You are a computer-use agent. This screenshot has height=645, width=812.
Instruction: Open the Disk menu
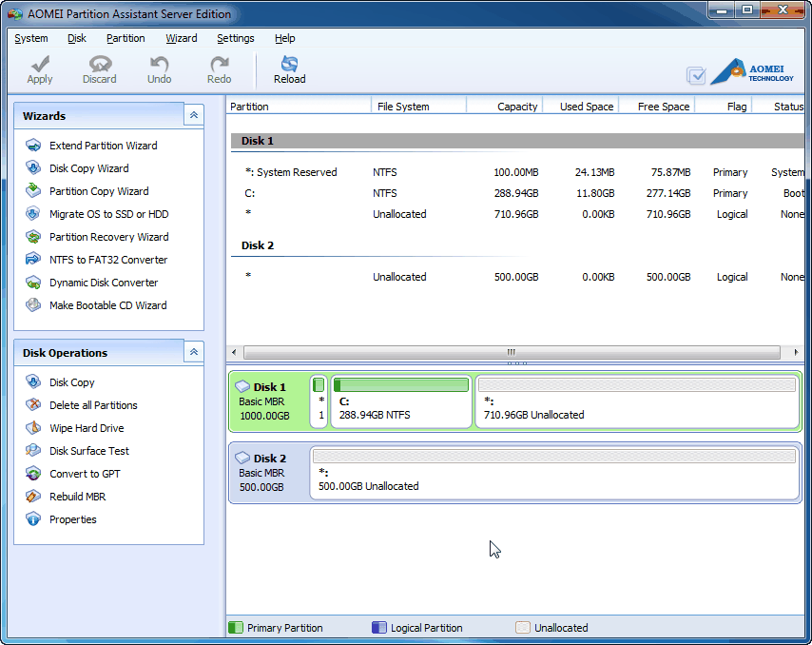click(77, 38)
